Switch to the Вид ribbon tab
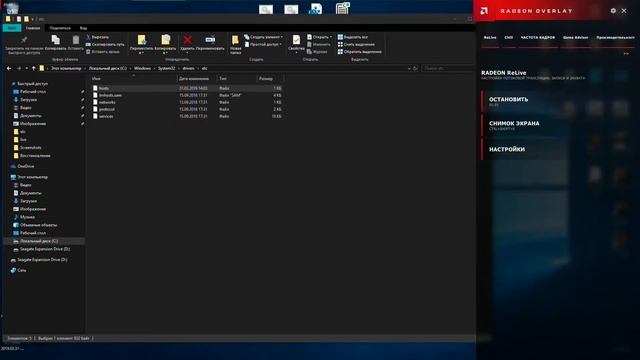 (83, 28)
